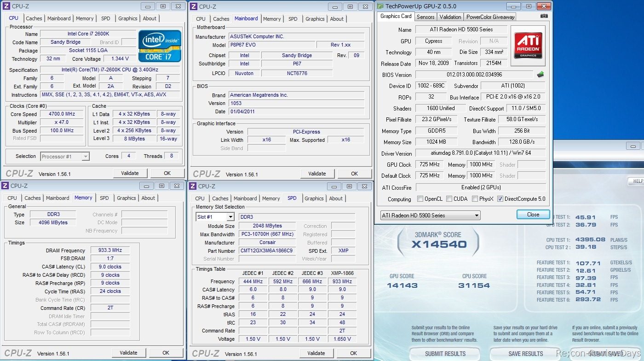
Task: Switch to the Sensors tab in GPU-Z
Action: (425, 17)
